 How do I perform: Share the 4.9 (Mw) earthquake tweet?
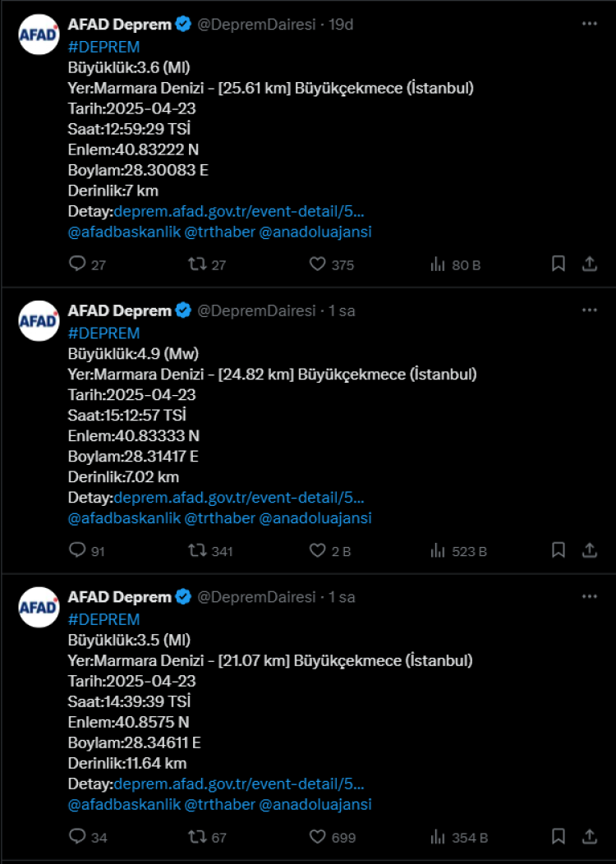click(x=589, y=551)
